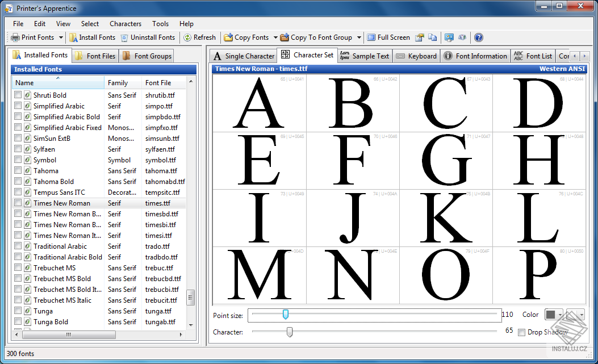598x364 pixels.
Task: Open the View menu
Action: (63, 24)
